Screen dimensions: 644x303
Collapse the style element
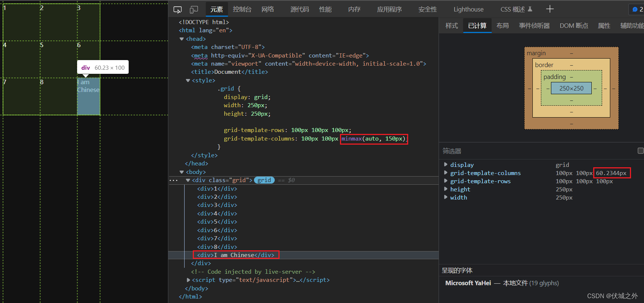(x=188, y=80)
